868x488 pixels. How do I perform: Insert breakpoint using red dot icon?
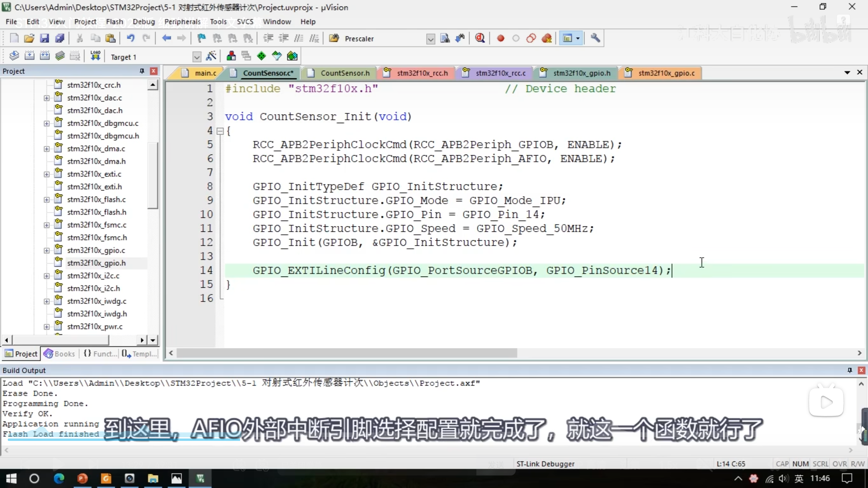(x=500, y=38)
